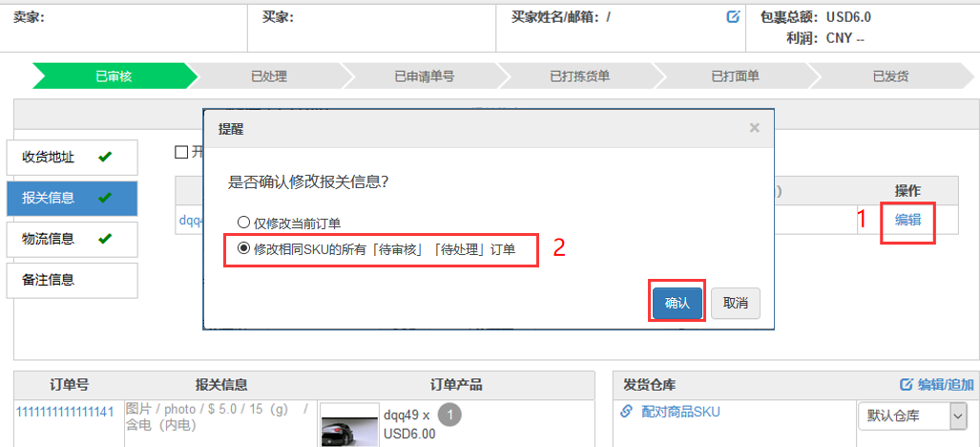Toggle the checkbox above the customs table
The width and height of the screenshot is (980, 447).
coord(181,152)
